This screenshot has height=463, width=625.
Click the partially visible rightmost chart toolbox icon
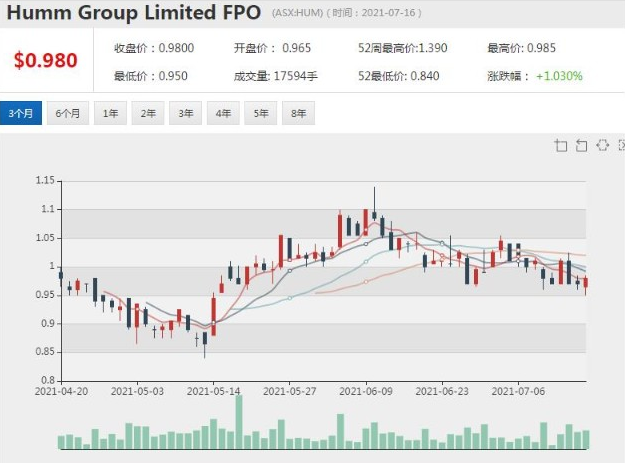point(621,146)
